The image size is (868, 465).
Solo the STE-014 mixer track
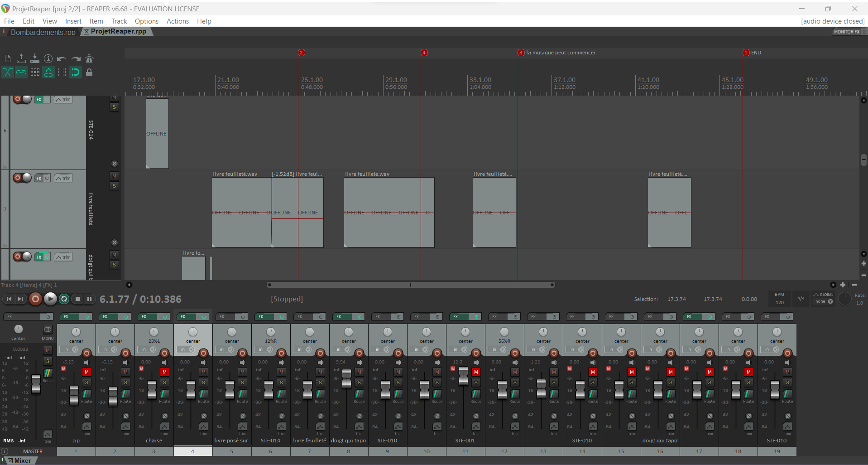click(x=281, y=383)
